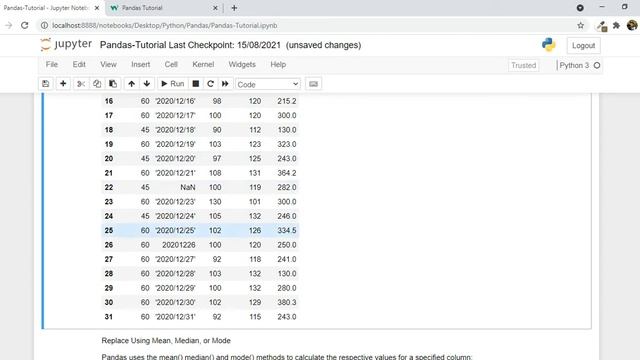The width and height of the screenshot is (640, 360).
Task: Open the Cell menu
Action: [171, 64]
